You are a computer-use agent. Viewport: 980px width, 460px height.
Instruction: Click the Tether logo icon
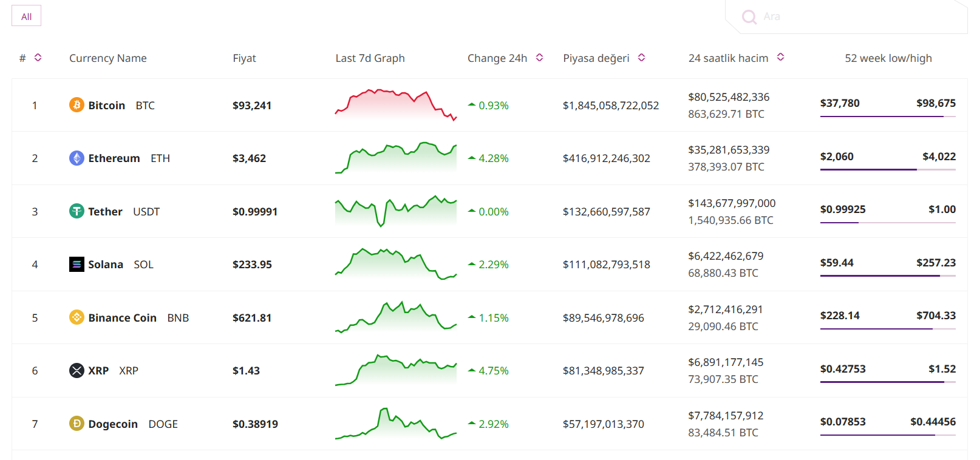pyautogui.click(x=77, y=211)
